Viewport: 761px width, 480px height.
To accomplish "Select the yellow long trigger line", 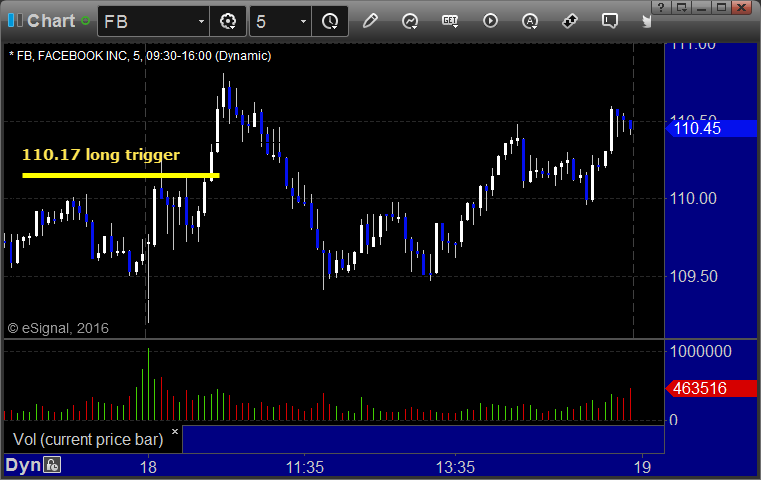I will tap(121, 175).
